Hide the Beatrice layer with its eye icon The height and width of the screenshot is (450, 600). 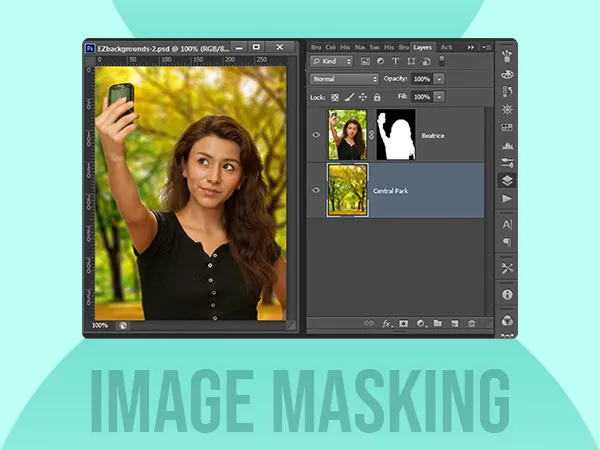click(316, 135)
